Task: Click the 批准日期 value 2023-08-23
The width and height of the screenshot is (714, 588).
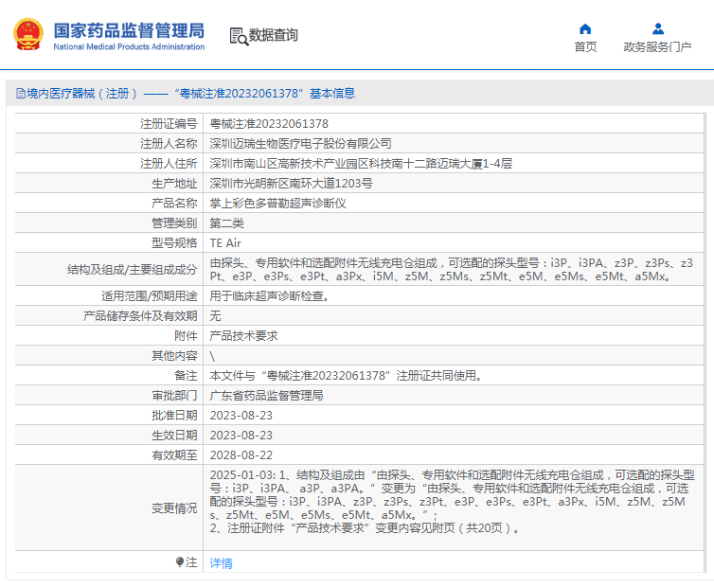Action: coord(241,416)
